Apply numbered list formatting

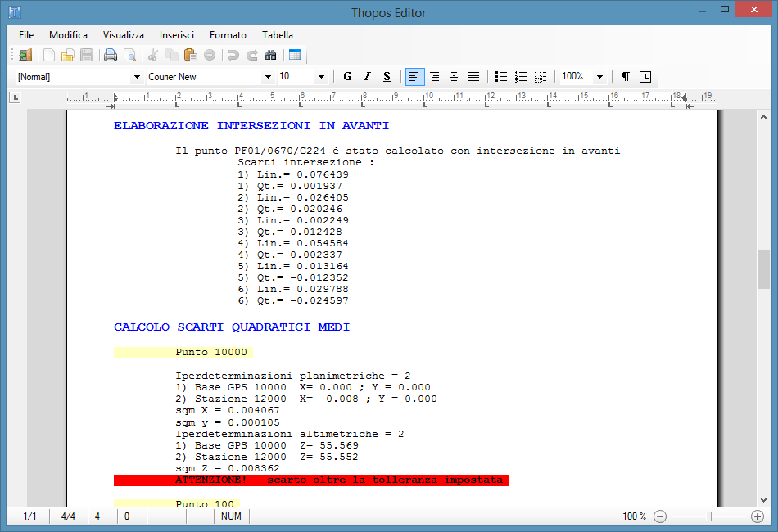[521, 76]
